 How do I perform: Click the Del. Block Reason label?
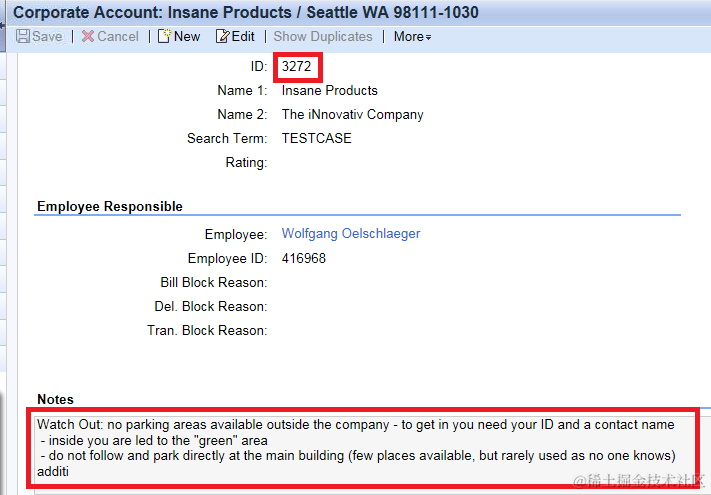[x=210, y=306]
